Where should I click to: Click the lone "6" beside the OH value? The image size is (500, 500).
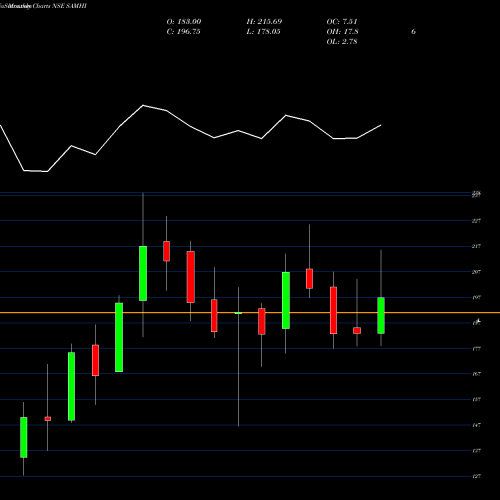tap(413, 32)
